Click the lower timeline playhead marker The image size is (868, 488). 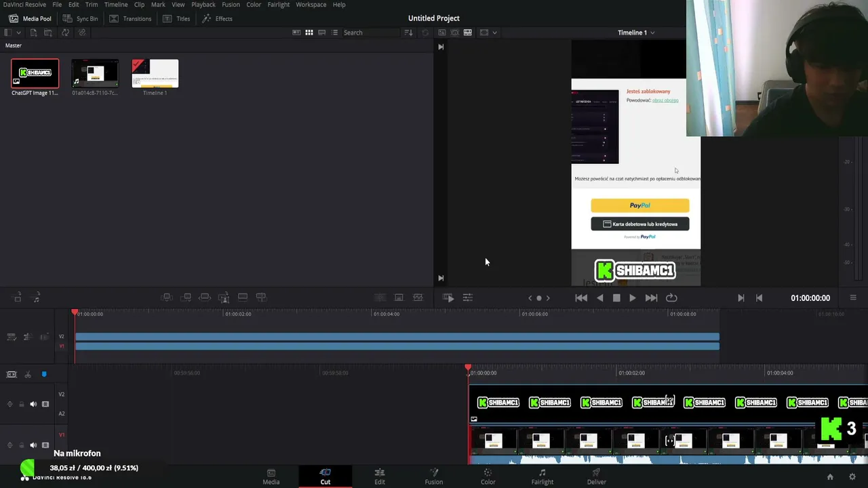[468, 368]
